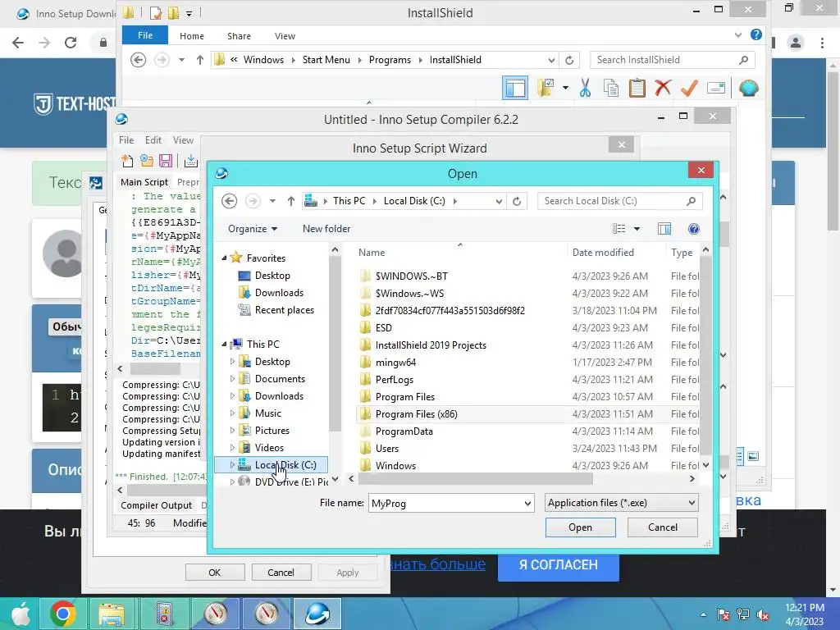Screen dimensions: 840x630
Task: Open View tab in InstallShield explorer window
Action: (x=285, y=36)
